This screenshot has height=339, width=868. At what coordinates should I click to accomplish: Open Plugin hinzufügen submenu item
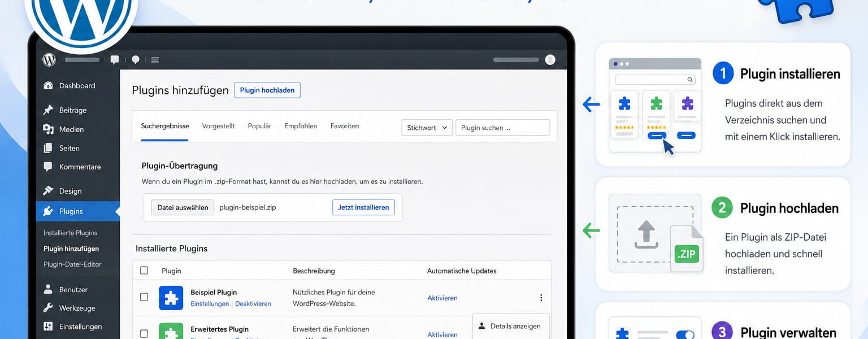[71, 249]
